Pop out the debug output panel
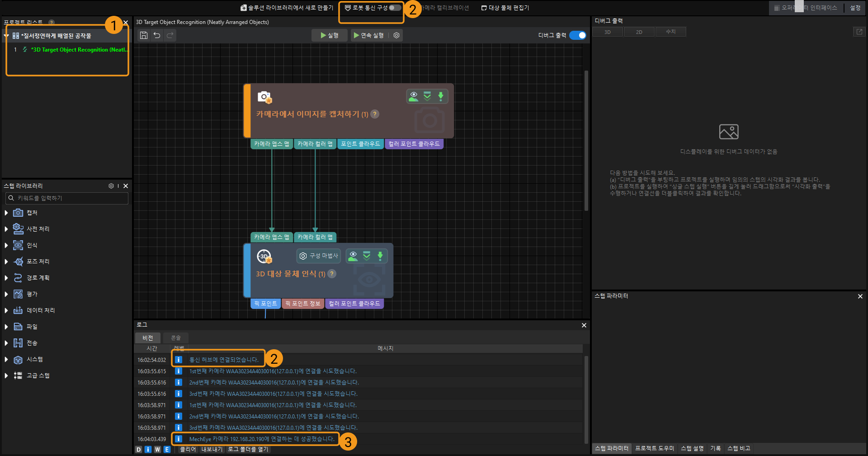 point(859,32)
